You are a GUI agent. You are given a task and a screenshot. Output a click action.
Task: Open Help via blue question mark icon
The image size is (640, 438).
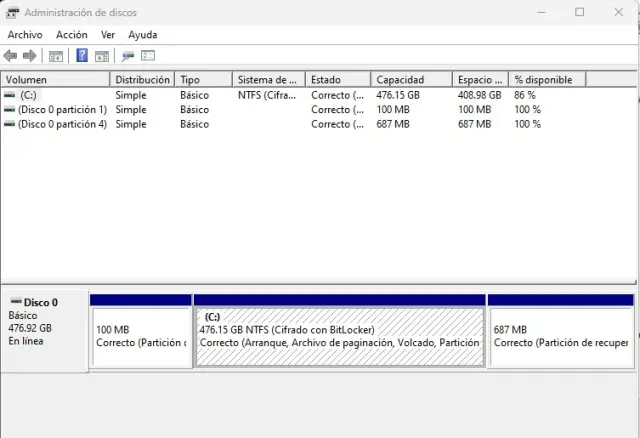coord(82,56)
